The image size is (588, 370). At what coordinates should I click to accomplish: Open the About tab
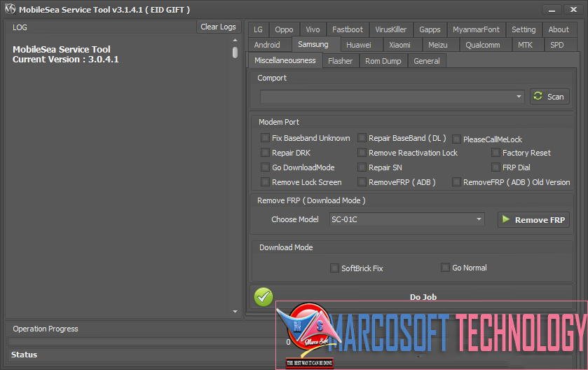click(559, 29)
